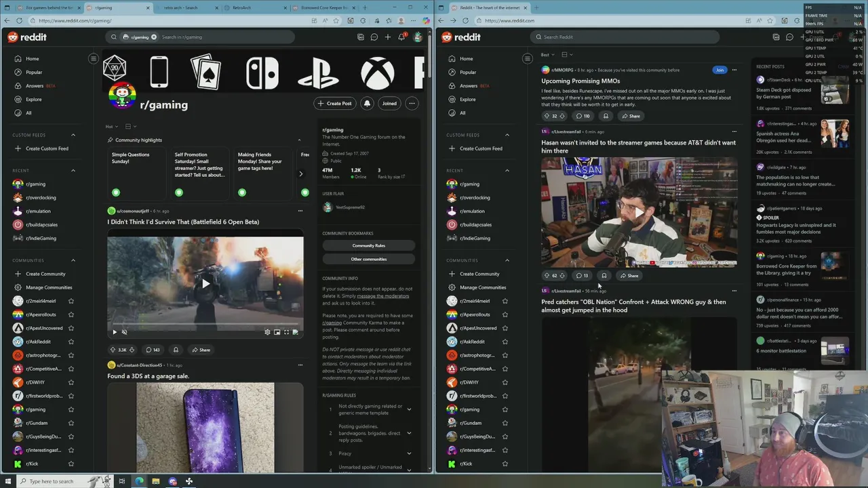Open the Hot sort dropdown in r/gaming

pyautogui.click(x=112, y=127)
